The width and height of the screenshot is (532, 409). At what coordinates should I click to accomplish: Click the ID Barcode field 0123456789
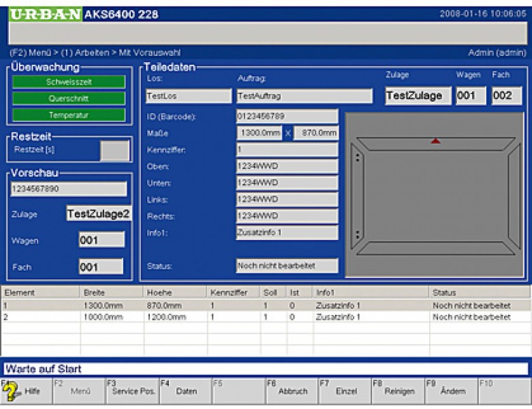(287, 116)
